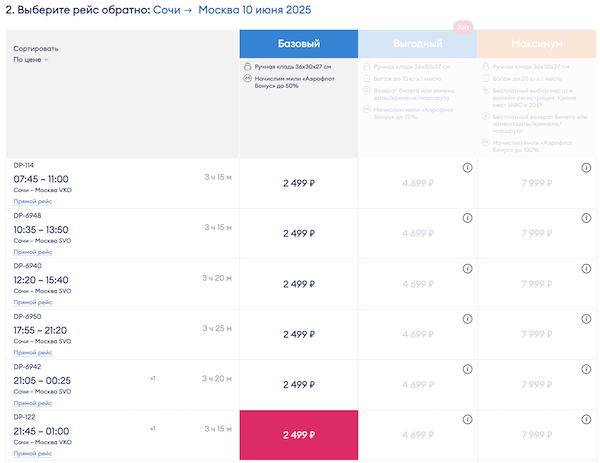600x463 pixels.
Task: Open info icon for DP-6948 Выгодный fare
Action: click(467, 218)
